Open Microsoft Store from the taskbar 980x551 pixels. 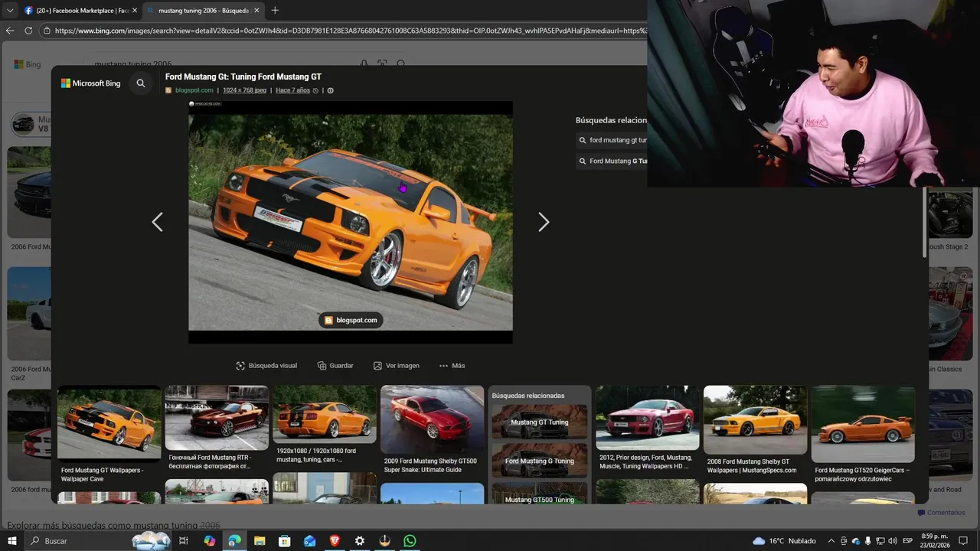tap(284, 541)
